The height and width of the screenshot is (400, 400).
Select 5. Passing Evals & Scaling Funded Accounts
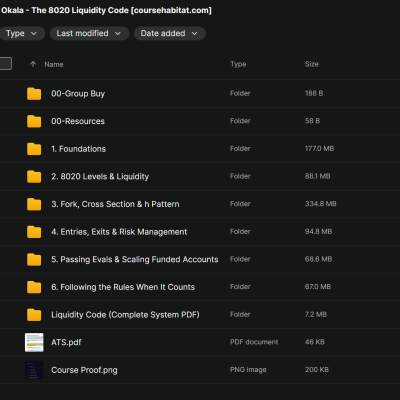tap(135, 260)
